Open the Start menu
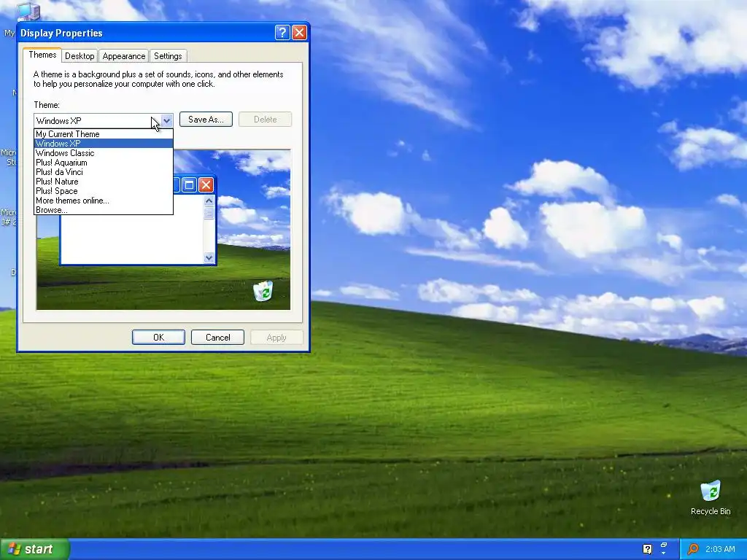This screenshot has height=560, width=747. tap(35, 549)
